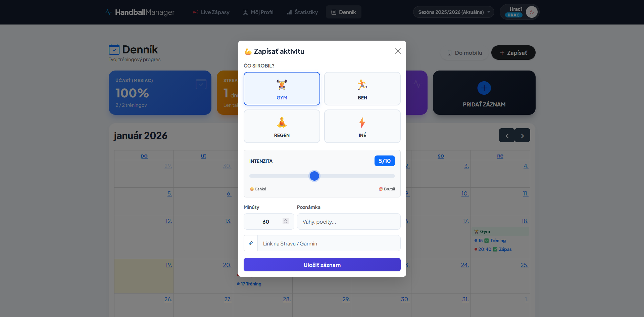Screen dimensions: 644x317
Task: Click the blue plus Pridať záznam icon
Action: click(x=484, y=88)
